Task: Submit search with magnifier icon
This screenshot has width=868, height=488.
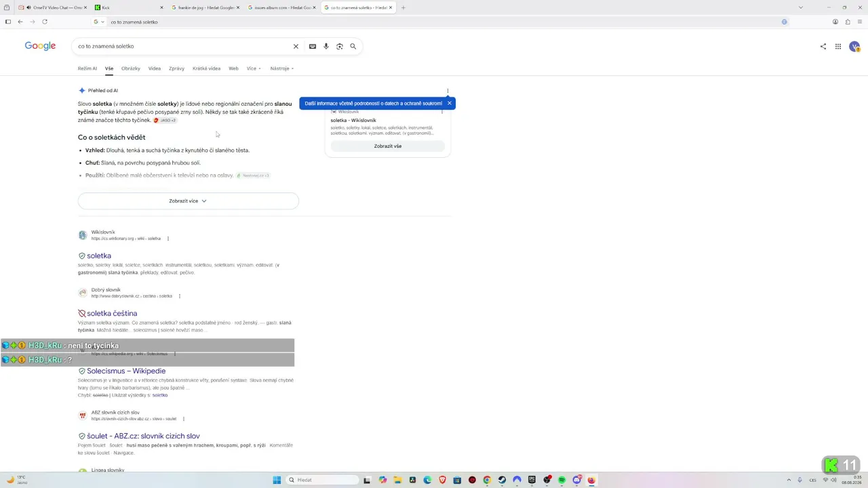Action: click(353, 46)
